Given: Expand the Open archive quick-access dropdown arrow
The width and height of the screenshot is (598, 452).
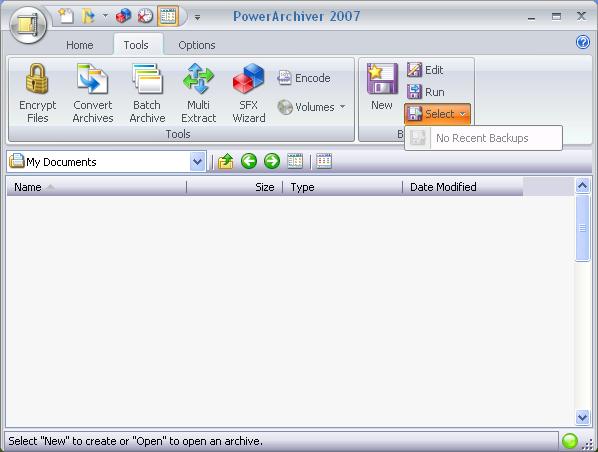Looking at the screenshot, I should 105,16.
